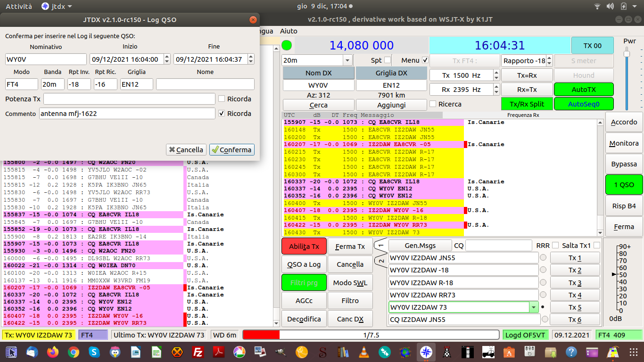Confirm logging with the Conferma button
This screenshot has height=362, width=644.
click(x=232, y=149)
